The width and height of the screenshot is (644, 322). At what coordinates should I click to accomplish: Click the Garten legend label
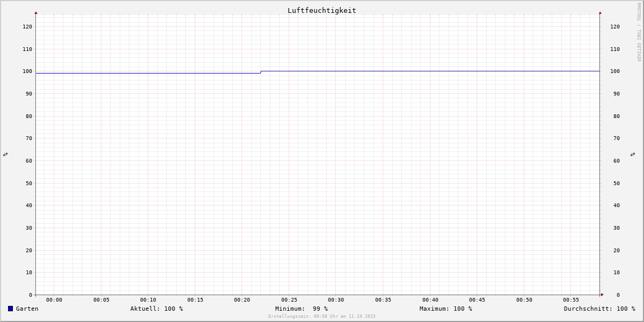[27, 309]
